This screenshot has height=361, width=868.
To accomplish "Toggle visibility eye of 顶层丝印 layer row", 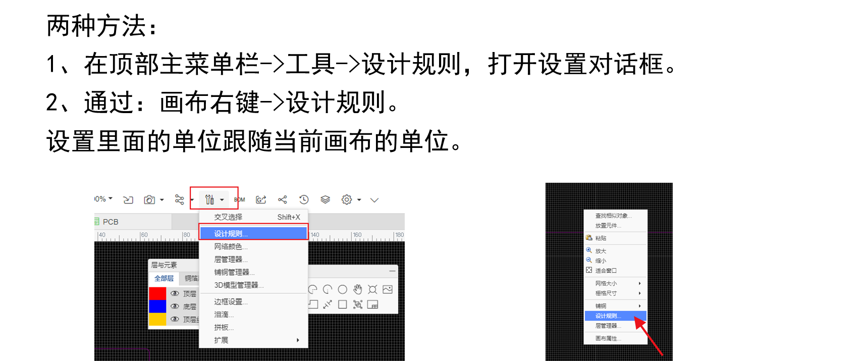I will point(175,319).
